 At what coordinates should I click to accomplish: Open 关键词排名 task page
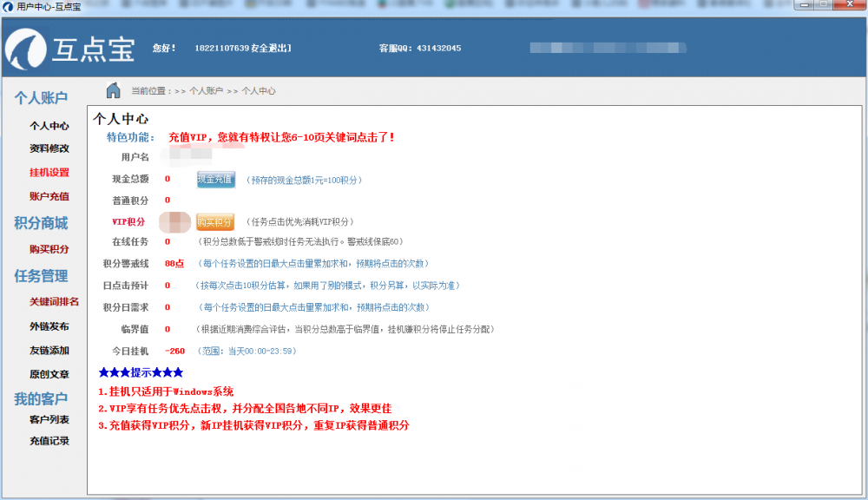[x=54, y=302]
